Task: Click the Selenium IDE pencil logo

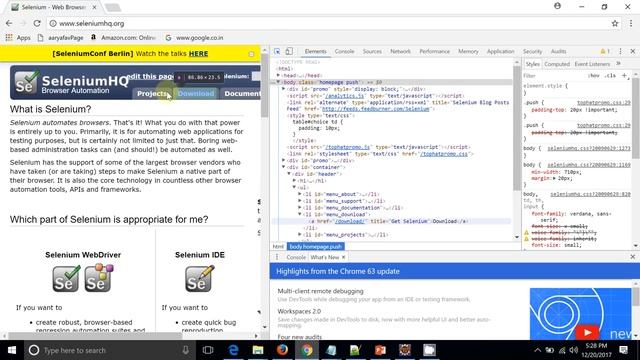Action: 199,279
